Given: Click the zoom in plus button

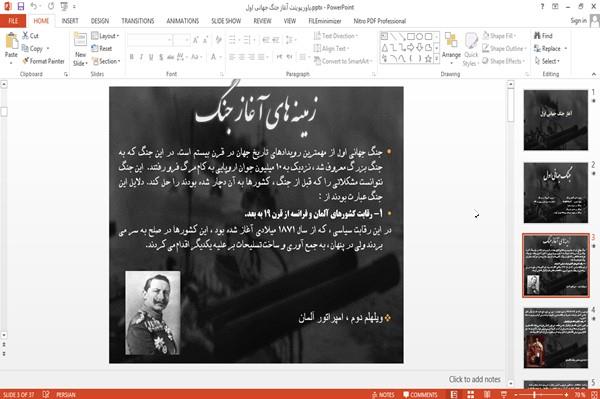Looking at the screenshot, I should point(566,394).
